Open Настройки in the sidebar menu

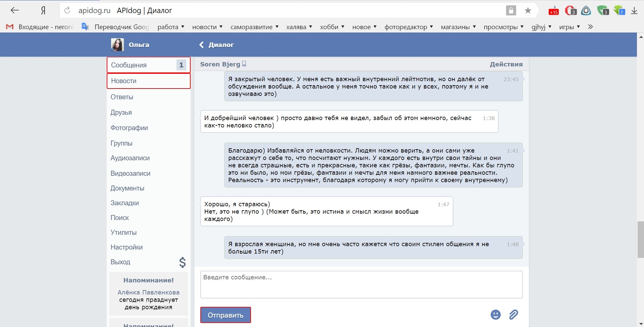pos(127,247)
